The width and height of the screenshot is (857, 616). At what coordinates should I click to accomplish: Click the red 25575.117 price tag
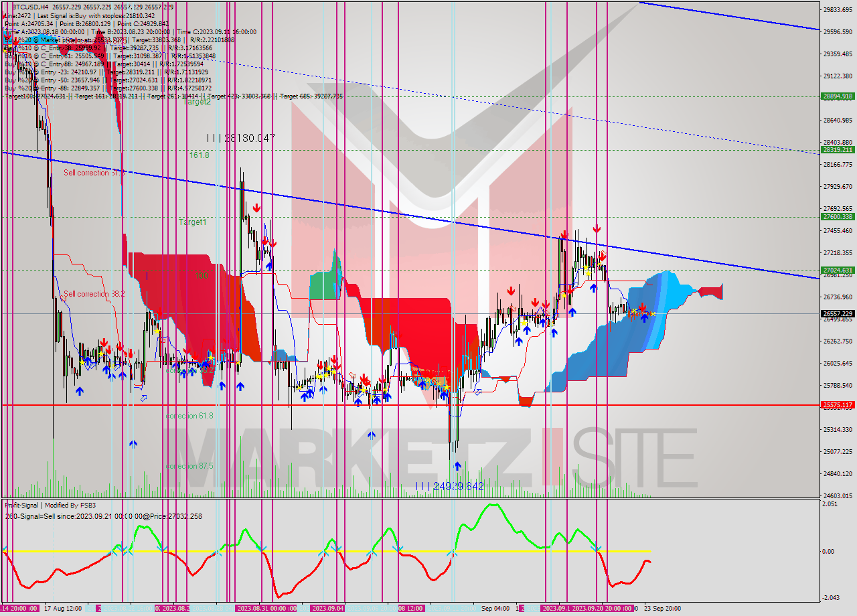pos(838,404)
